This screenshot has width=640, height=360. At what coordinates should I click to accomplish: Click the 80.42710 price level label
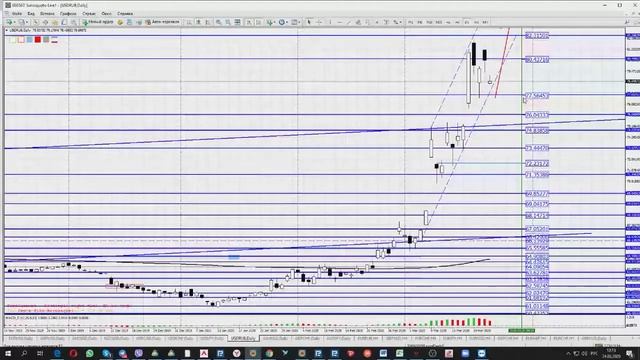click(x=537, y=60)
